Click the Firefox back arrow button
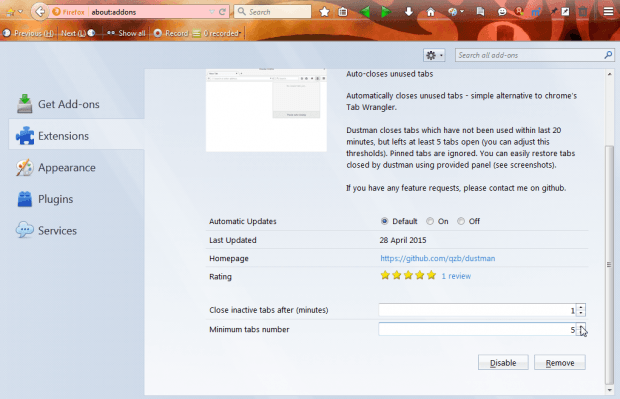 click(39, 12)
